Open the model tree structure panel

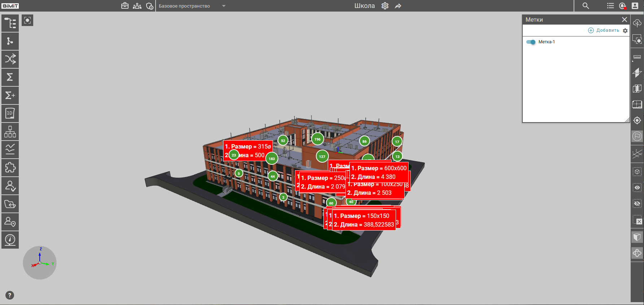coord(10,23)
